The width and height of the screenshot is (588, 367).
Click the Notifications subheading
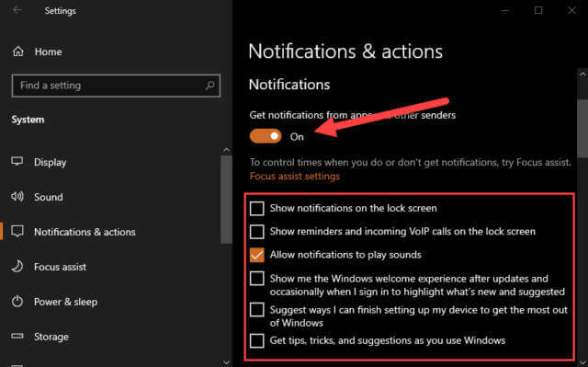[x=289, y=85]
